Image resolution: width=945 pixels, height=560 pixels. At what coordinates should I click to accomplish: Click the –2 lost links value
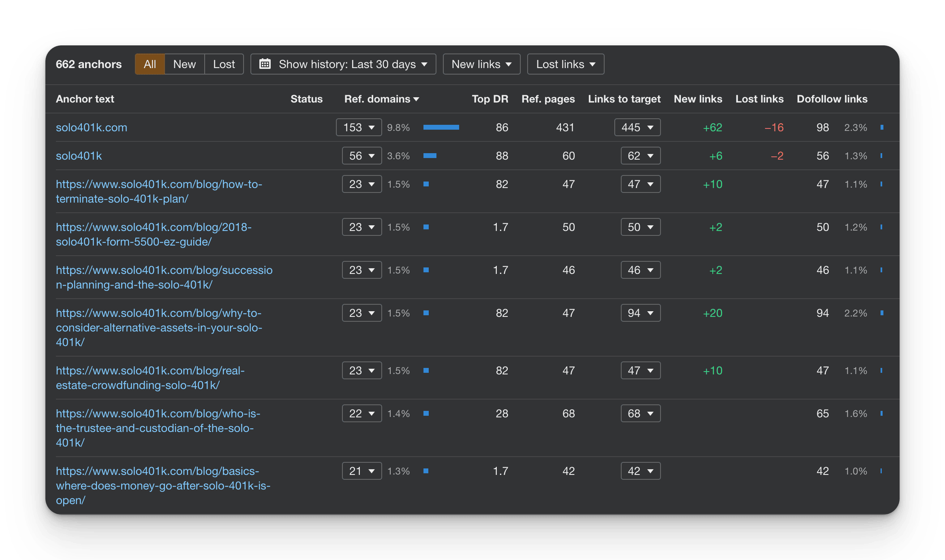777,156
